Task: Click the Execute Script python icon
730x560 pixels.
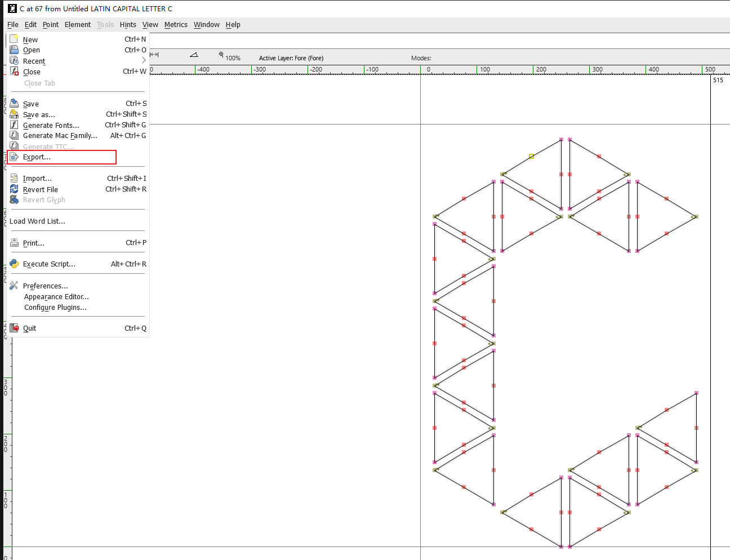Action: 14,264
